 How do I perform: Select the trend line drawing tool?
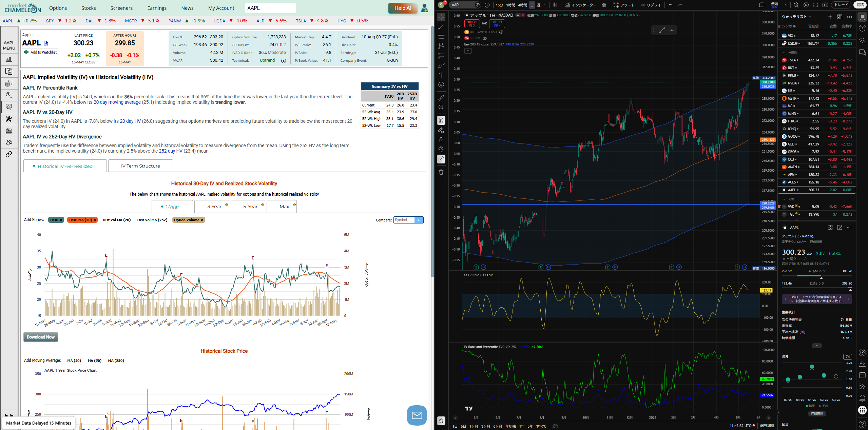[x=441, y=26]
